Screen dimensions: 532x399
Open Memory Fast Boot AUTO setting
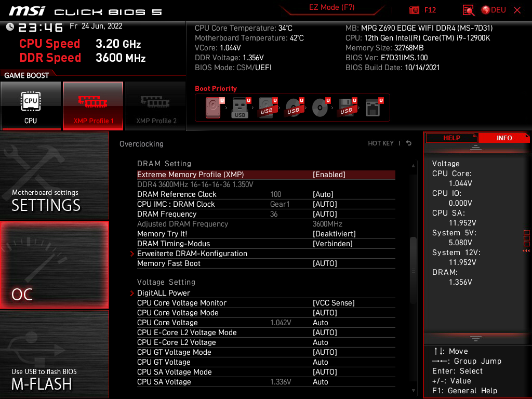click(x=325, y=263)
